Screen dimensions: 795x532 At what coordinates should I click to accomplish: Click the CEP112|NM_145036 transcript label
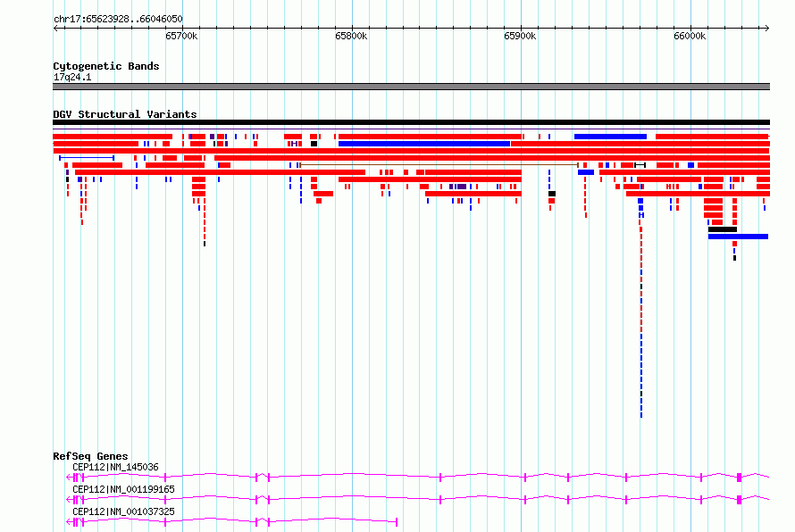click(x=115, y=467)
